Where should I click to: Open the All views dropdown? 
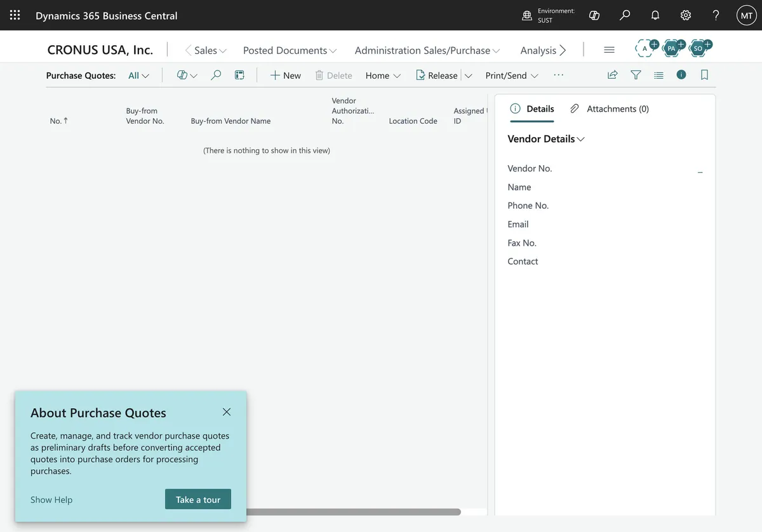(138, 75)
